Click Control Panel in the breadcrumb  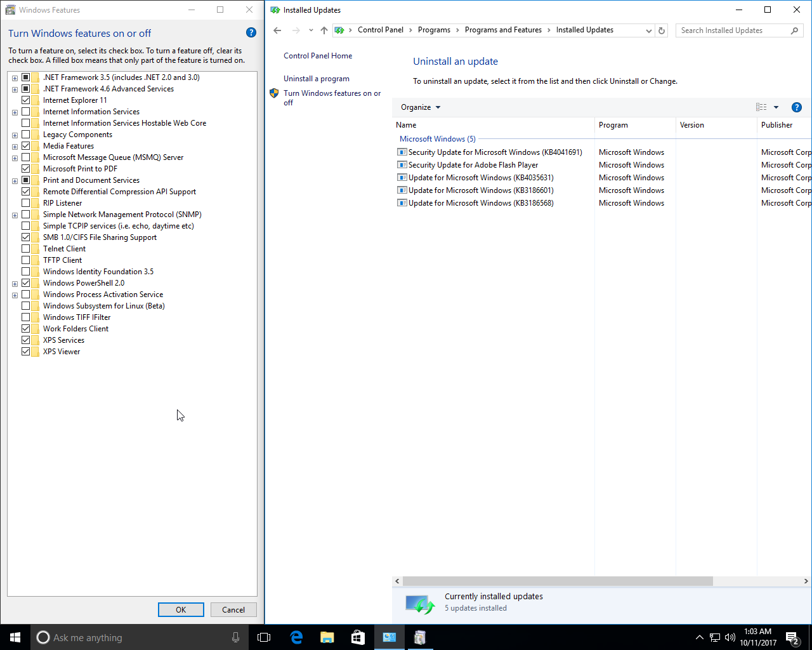[x=381, y=30]
